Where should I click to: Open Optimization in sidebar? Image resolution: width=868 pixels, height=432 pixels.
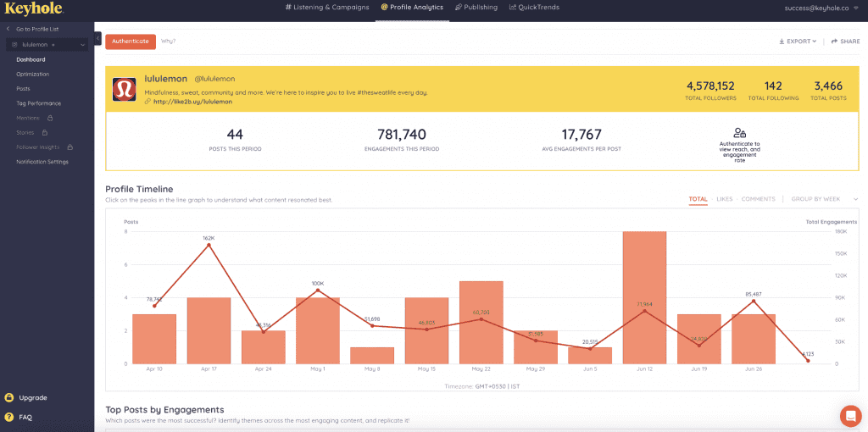(33, 75)
